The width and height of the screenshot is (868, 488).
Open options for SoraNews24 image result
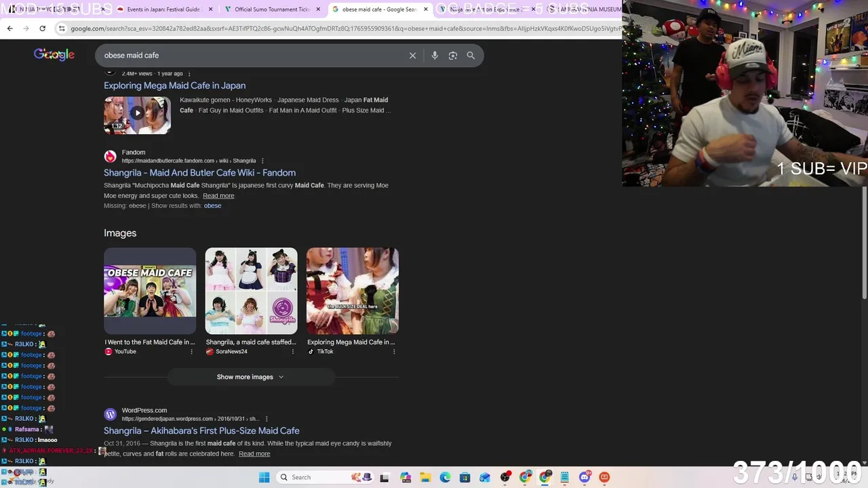click(x=293, y=352)
